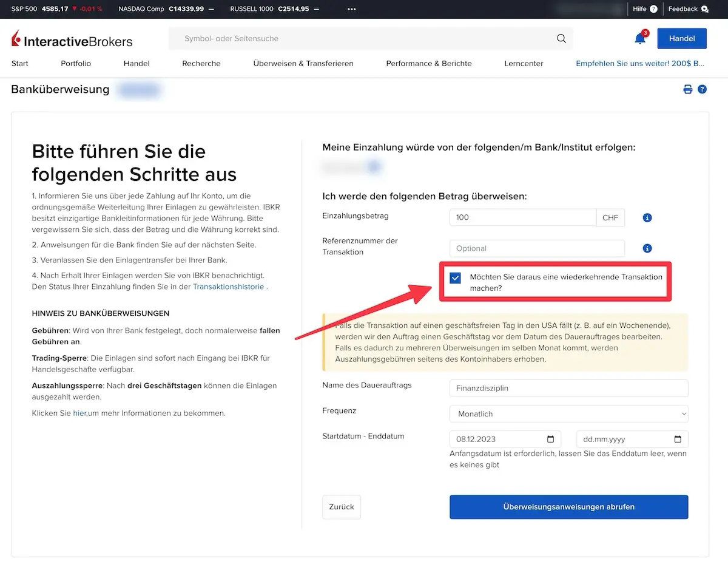Screen dimensions: 728x578
Task: Open the notifications bell
Action: (640, 38)
